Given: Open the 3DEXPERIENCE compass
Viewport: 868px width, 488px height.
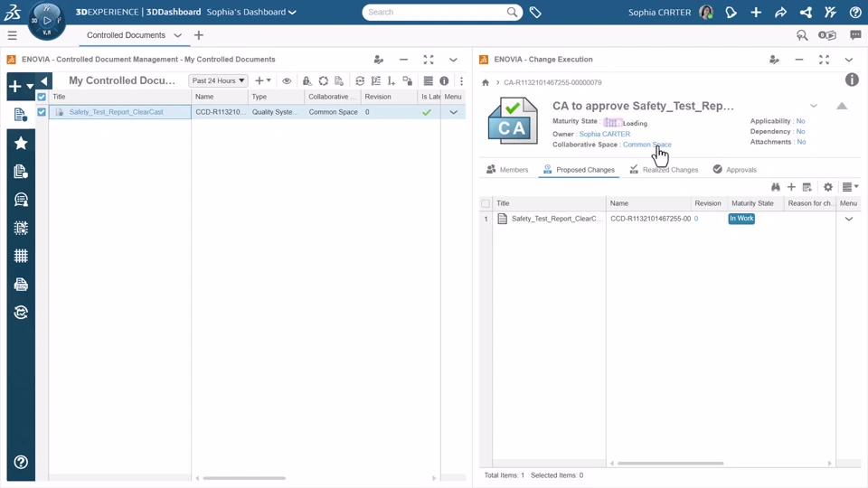Looking at the screenshot, I should [47, 21].
